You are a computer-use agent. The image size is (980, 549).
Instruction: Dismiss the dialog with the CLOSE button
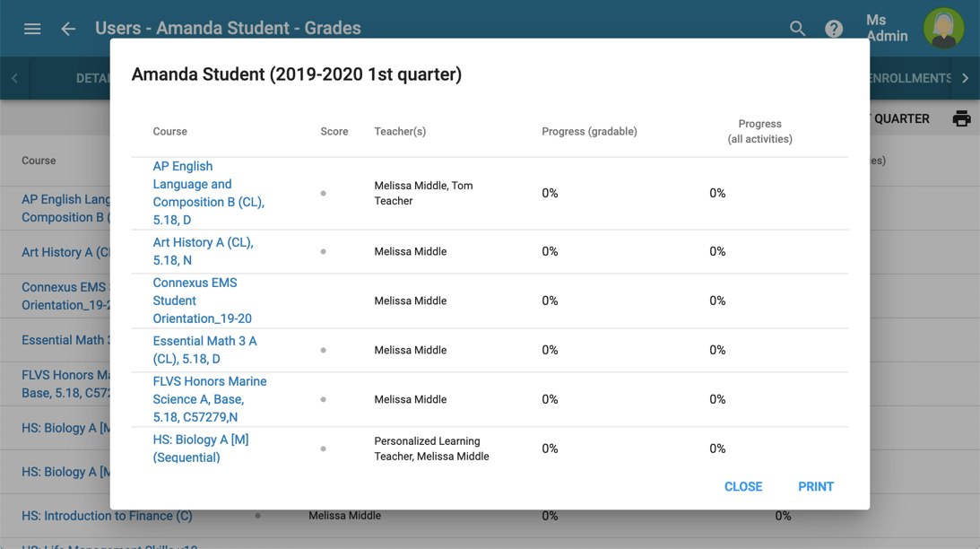click(x=743, y=486)
